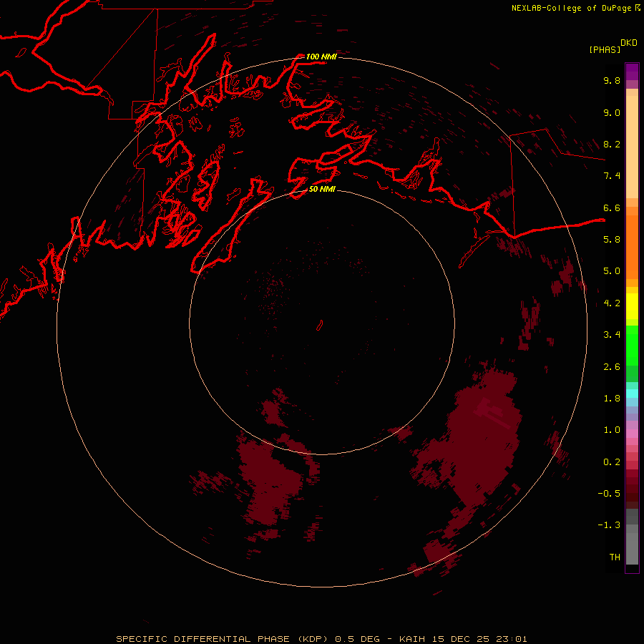Click the 1.0 value on color scale
Image resolution: width=644 pixels, height=644 pixels.
pyautogui.click(x=612, y=430)
